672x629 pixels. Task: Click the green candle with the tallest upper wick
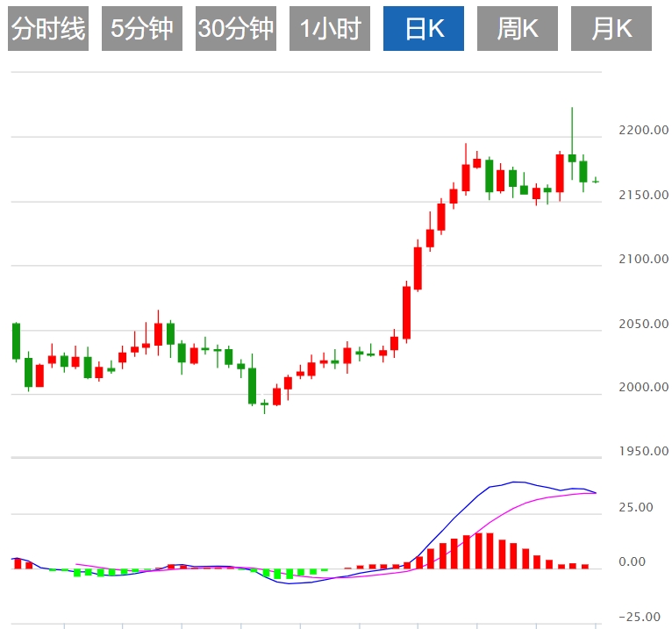tap(572, 158)
